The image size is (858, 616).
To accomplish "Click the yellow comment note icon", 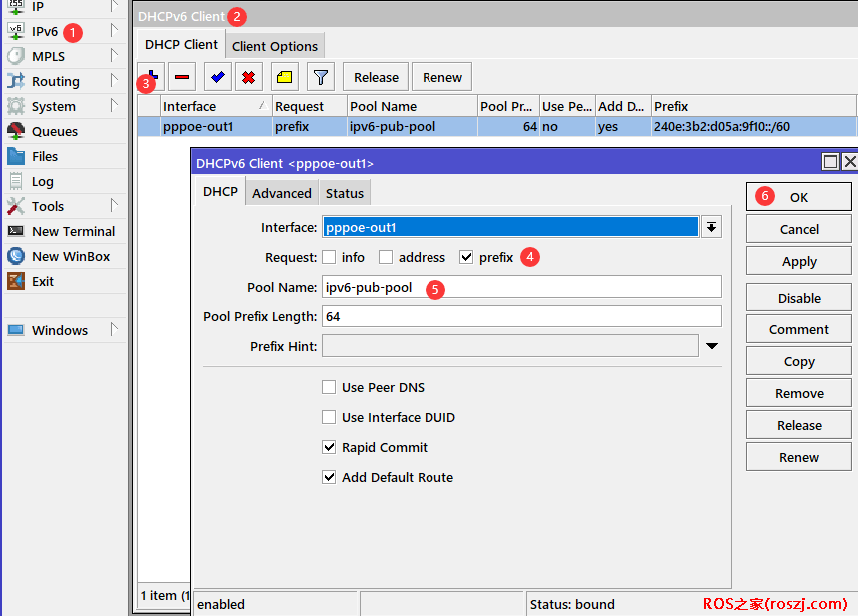I will pos(284,77).
